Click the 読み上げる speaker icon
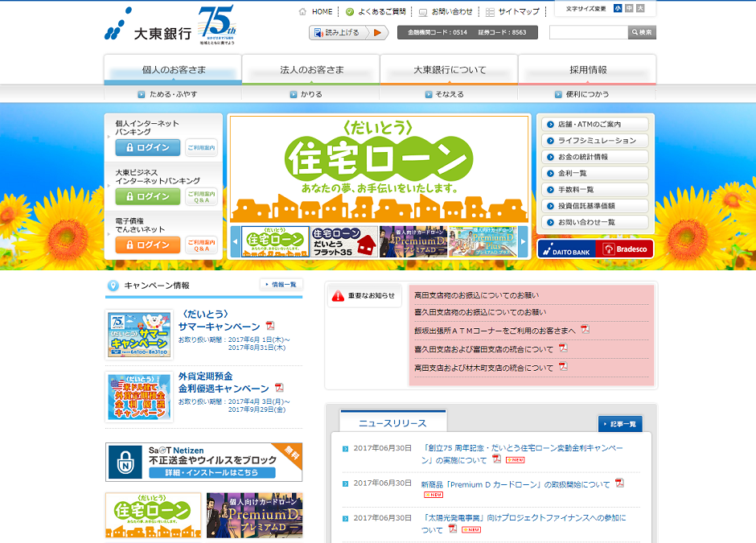 tap(318, 32)
